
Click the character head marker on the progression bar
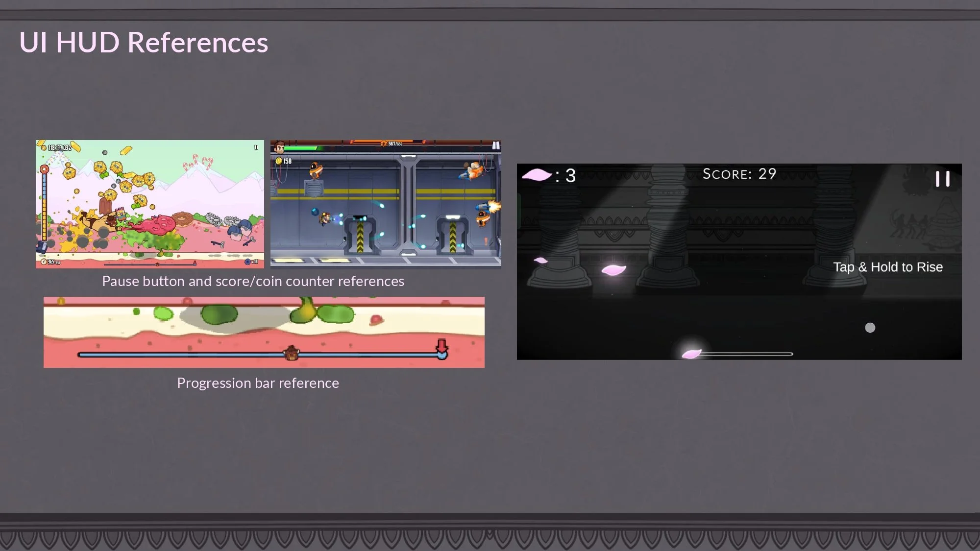292,353
